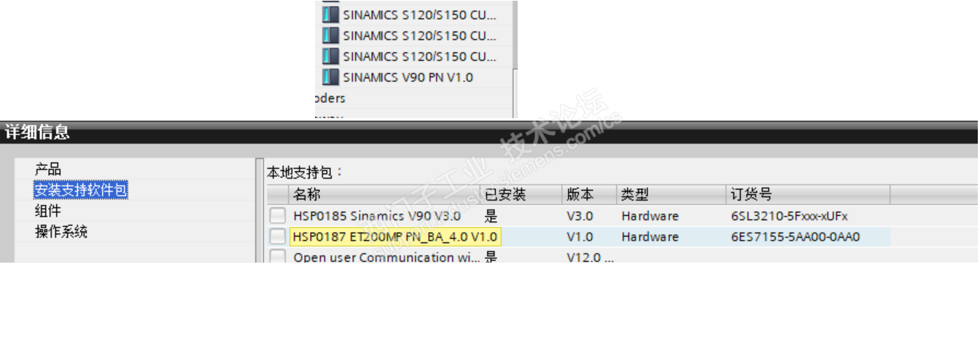The height and width of the screenshot is (348, 980).
Task: Check the Open user Communication package box
Action: click(x=277, y=256)
